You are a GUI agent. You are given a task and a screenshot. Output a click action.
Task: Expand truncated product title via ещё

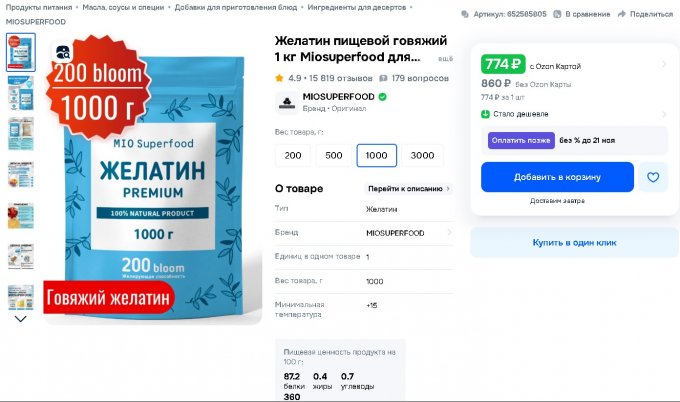click(445, 59)
